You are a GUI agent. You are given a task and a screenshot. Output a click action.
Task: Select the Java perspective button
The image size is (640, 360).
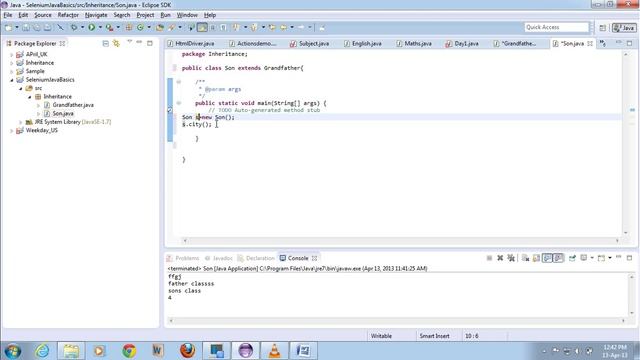(x=624, y=28)
